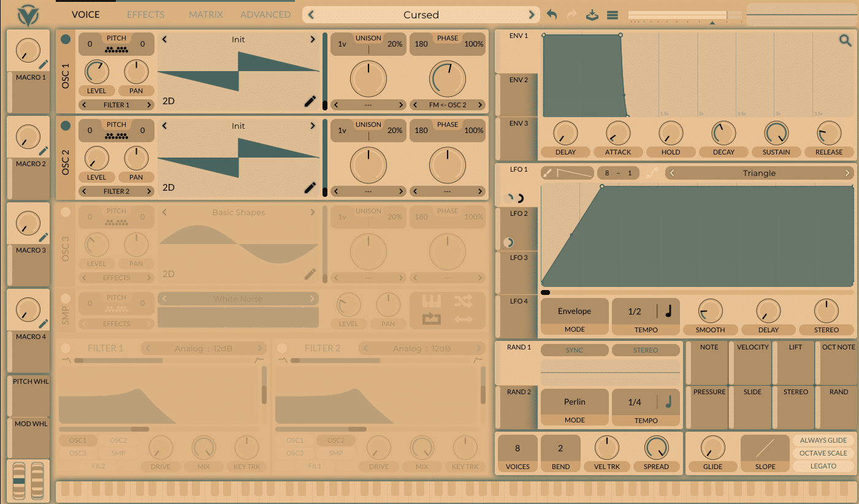859x504 pixels.
Task: Click the MACRO 2 edit pencil icon
Action: coord(44,151)
